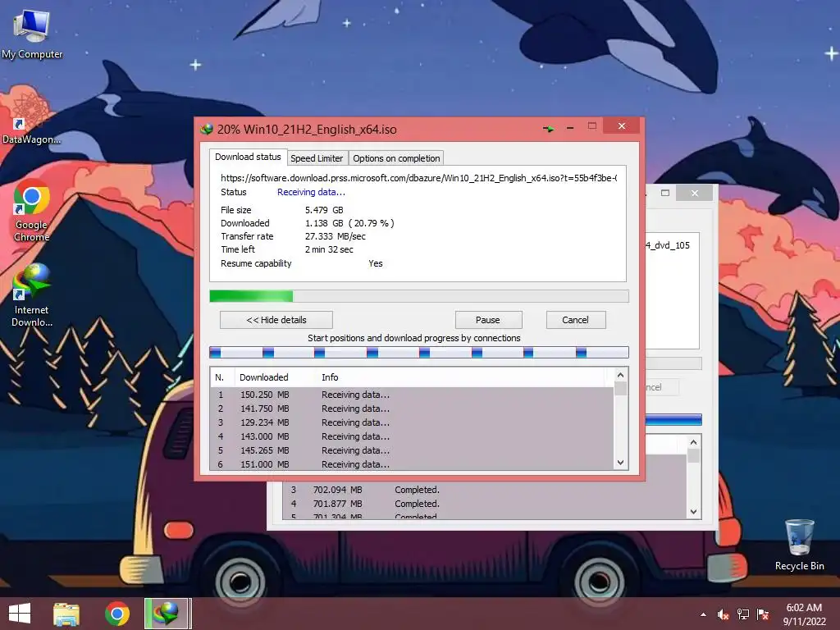Select 702.094 MB row in background window

(485, 490)
